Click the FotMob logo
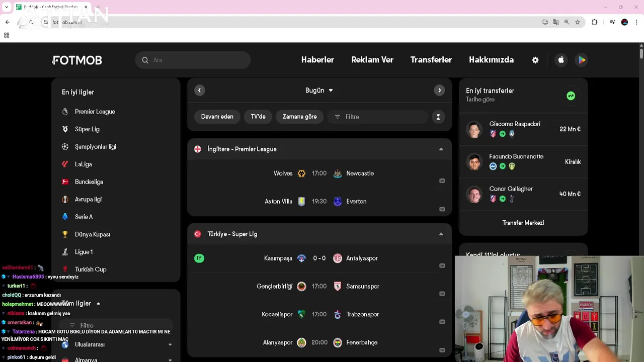644x362 pixels. [77, 60]
